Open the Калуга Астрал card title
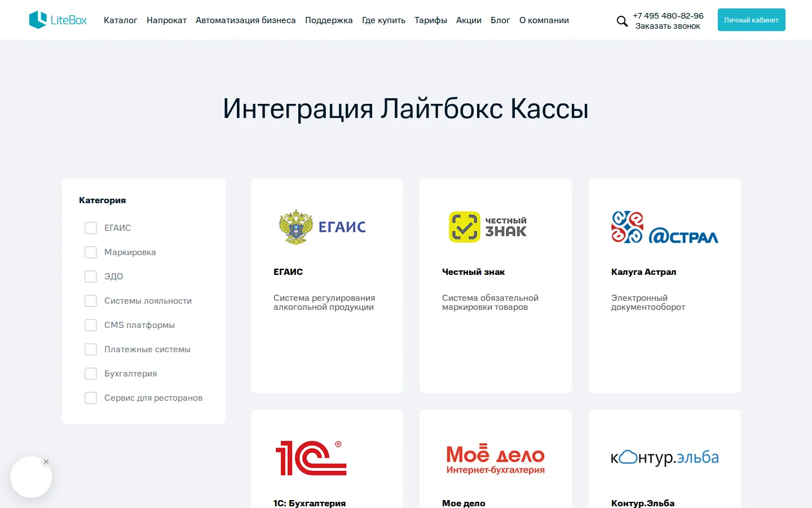812x508 pixels. coord(643,272)
